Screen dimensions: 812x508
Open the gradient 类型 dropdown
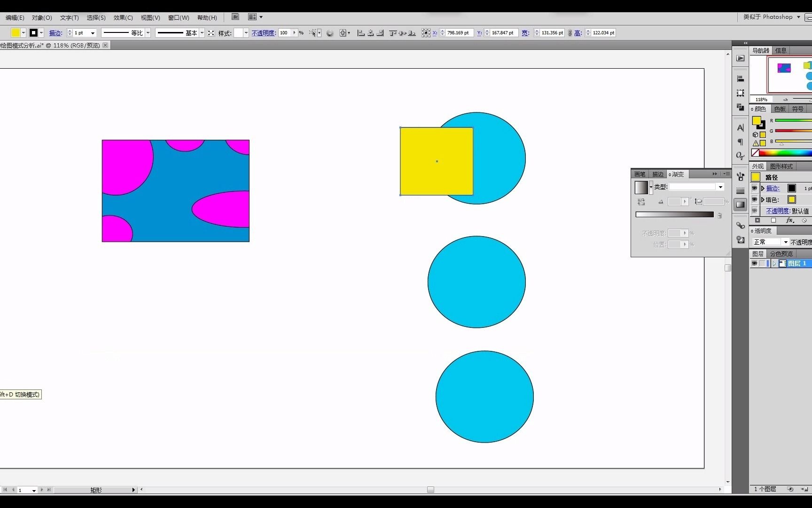click(696, 187)
